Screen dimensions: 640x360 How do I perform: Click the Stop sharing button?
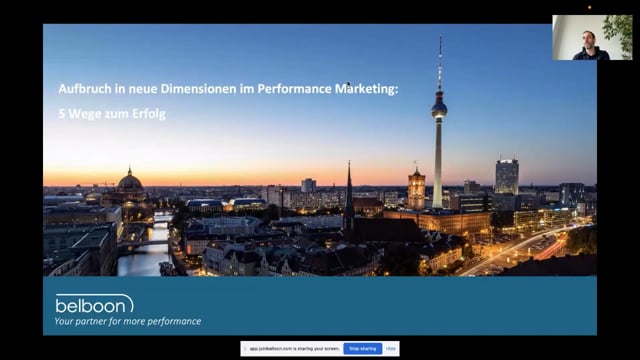tap(362, 349)
